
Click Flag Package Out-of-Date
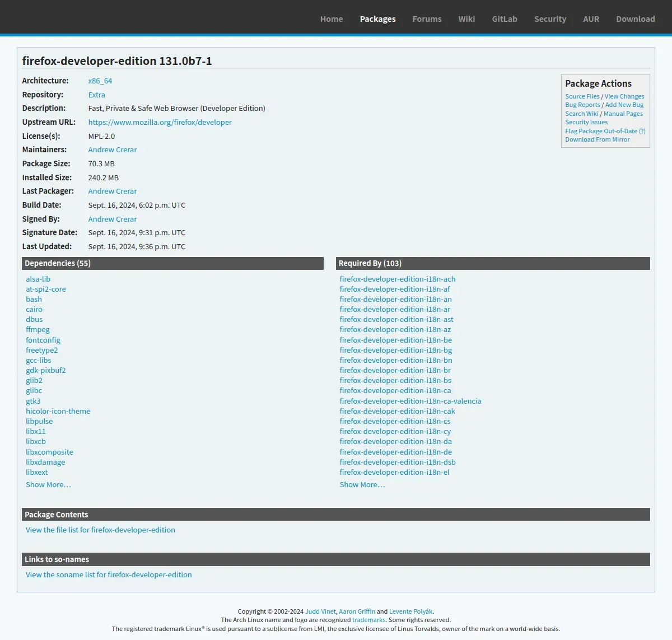[x=601, y=131]
